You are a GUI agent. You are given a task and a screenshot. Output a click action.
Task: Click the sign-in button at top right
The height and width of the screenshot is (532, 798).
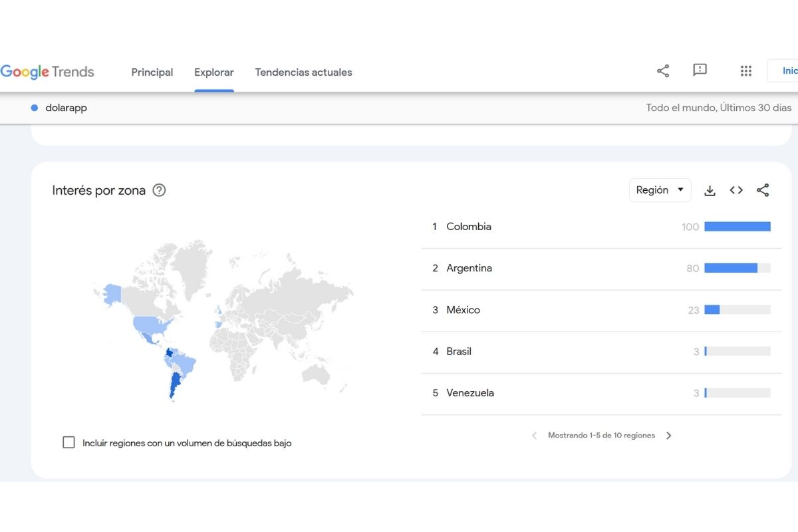coord(783,70)
